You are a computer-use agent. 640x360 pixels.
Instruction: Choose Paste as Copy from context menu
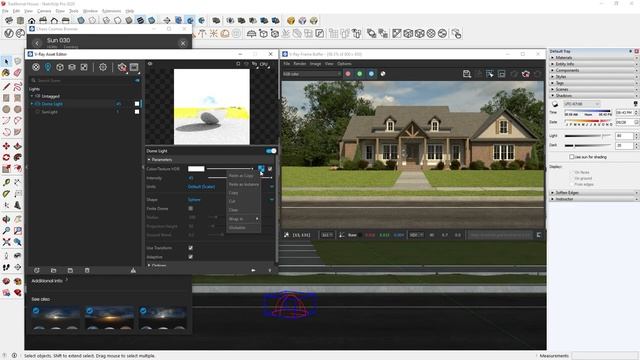pos(241,176)
